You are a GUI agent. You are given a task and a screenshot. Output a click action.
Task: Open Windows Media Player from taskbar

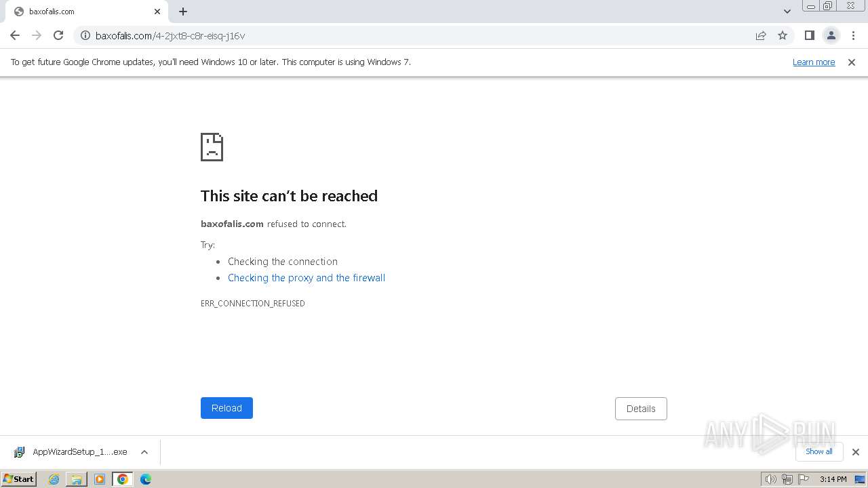coord(100,479)
